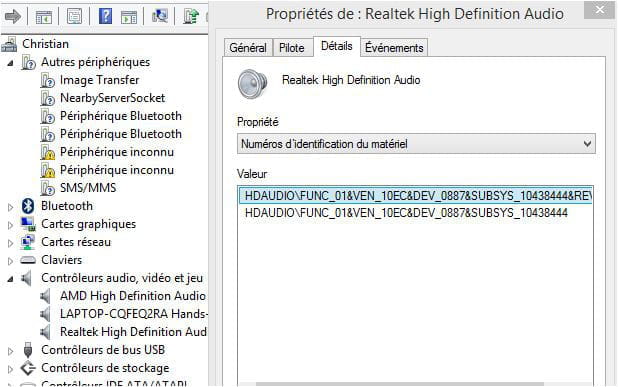The width and height of the screenshot is (618, 387).
Task: Select AMD High Definition Audio device
Action: 133,296
